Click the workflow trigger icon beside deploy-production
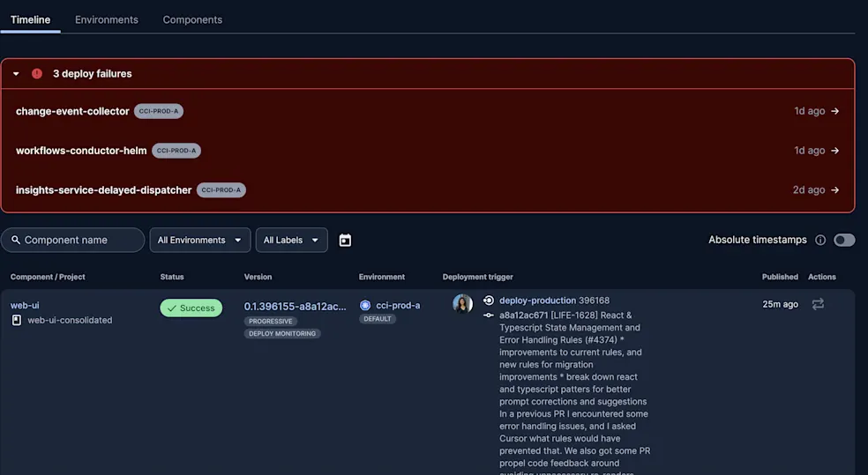 pos(489,301)
